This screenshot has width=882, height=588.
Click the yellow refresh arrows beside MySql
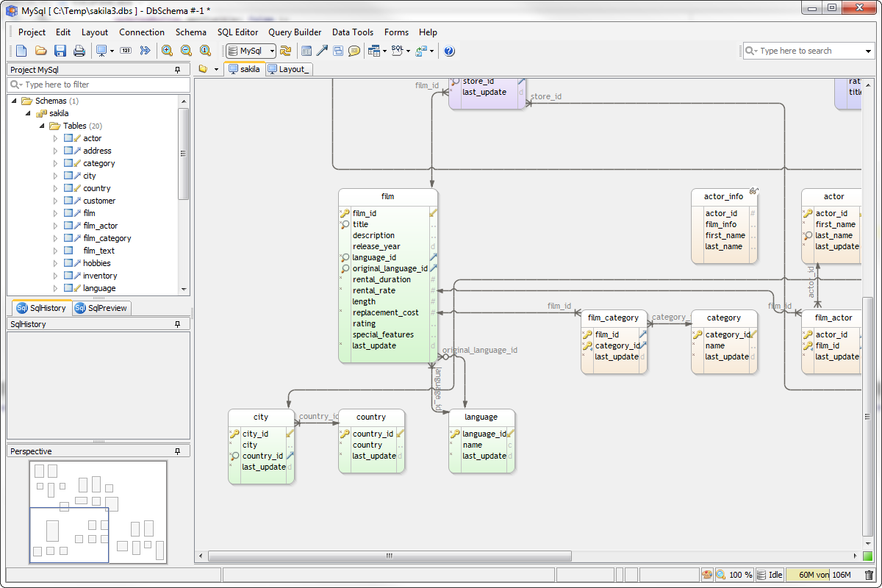click(x=286, y=51)
